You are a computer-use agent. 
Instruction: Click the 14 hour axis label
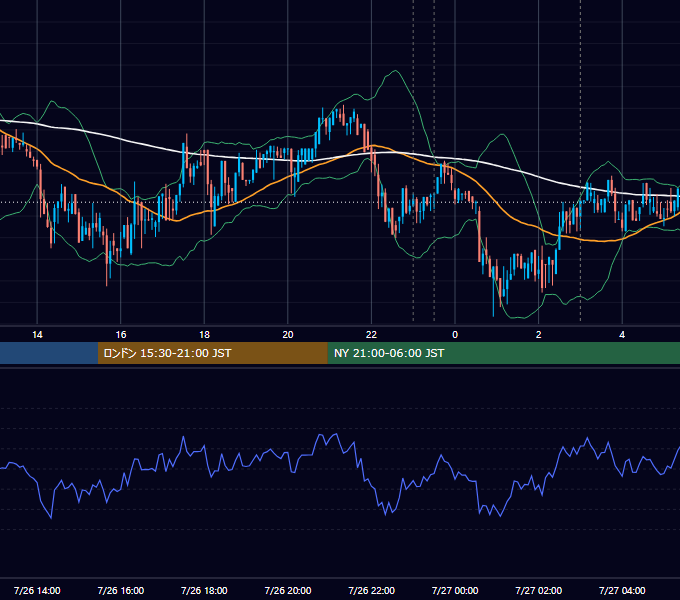coord(37,335)
